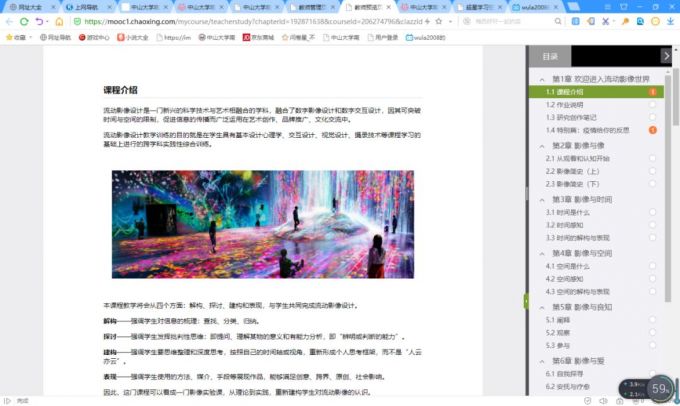
Task: Switch to the 网址大全 browser tab
Action: click(33, 7)
